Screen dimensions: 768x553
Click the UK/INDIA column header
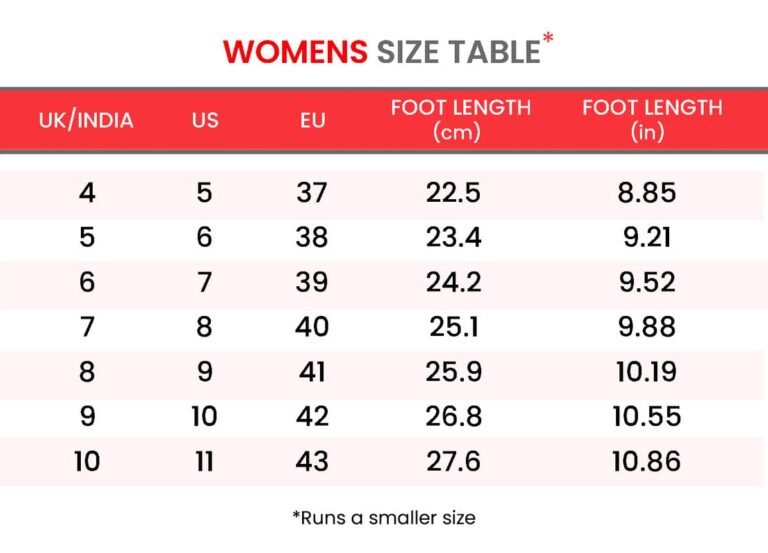86,121
